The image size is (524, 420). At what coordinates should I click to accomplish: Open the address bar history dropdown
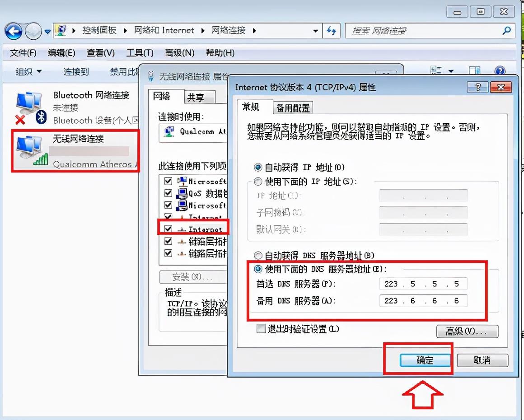315,31
